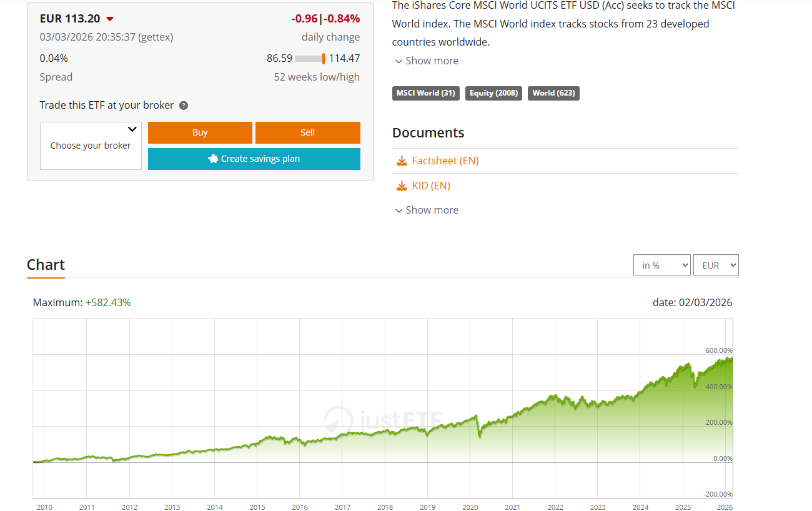Image resolution: width=812 pixels, height=511 pixels.
Task: Click the 'Documents' heading
Action: (x=428, y=132)
